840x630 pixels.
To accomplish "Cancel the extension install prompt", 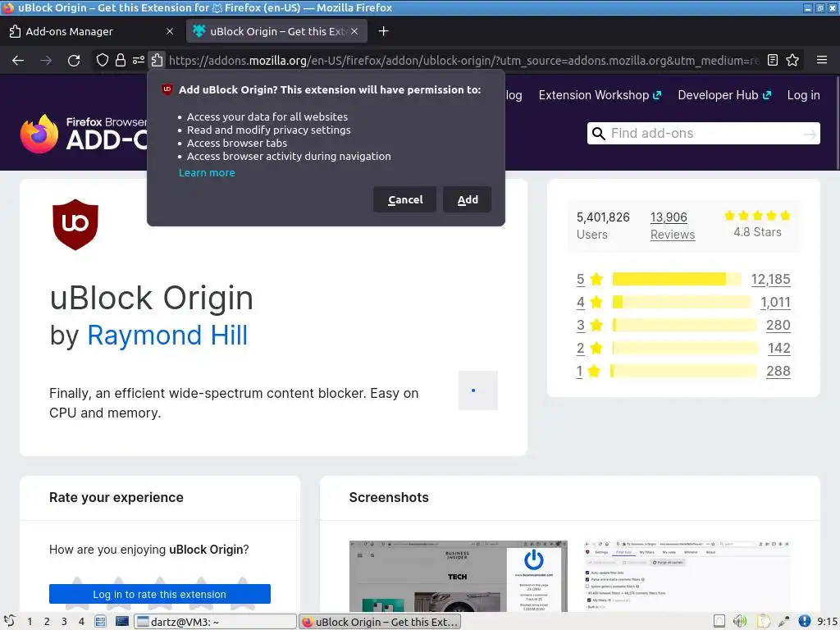I will click(405, 199).
